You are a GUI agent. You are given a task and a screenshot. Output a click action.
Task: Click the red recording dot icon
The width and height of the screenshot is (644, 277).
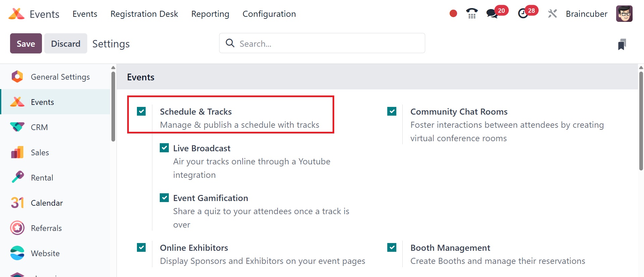point(453,13)
